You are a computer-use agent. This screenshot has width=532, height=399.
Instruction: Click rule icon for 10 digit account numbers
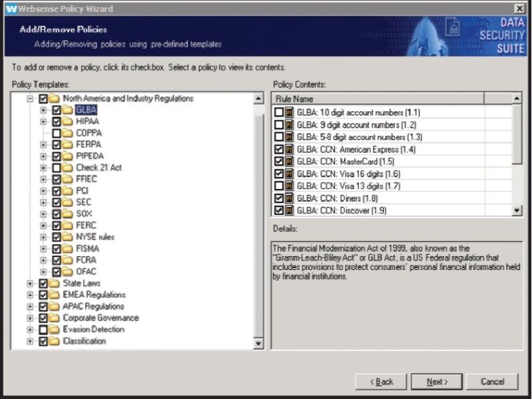click(x=289, y=112)
